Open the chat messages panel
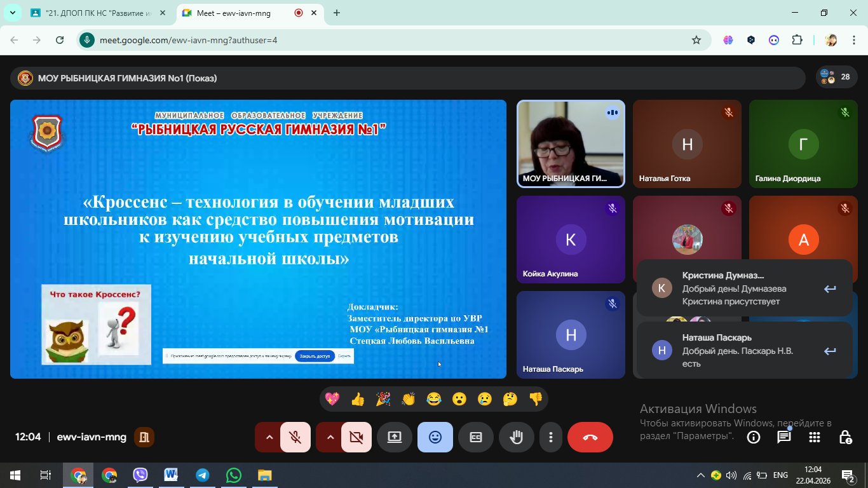868x488 pixels. 784,437
